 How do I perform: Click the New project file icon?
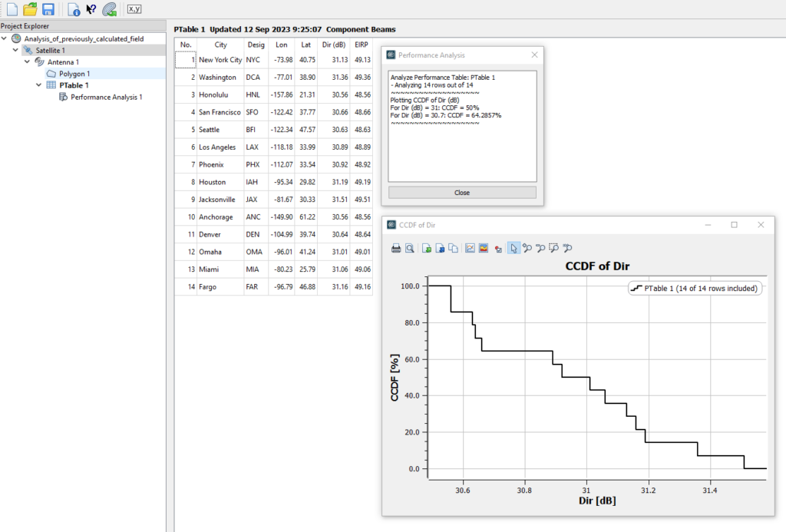12,9
